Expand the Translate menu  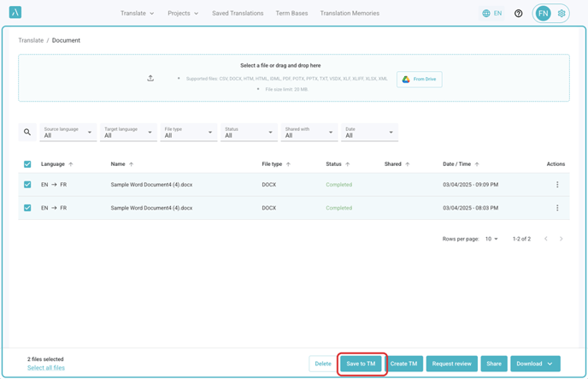coord(138,14)
